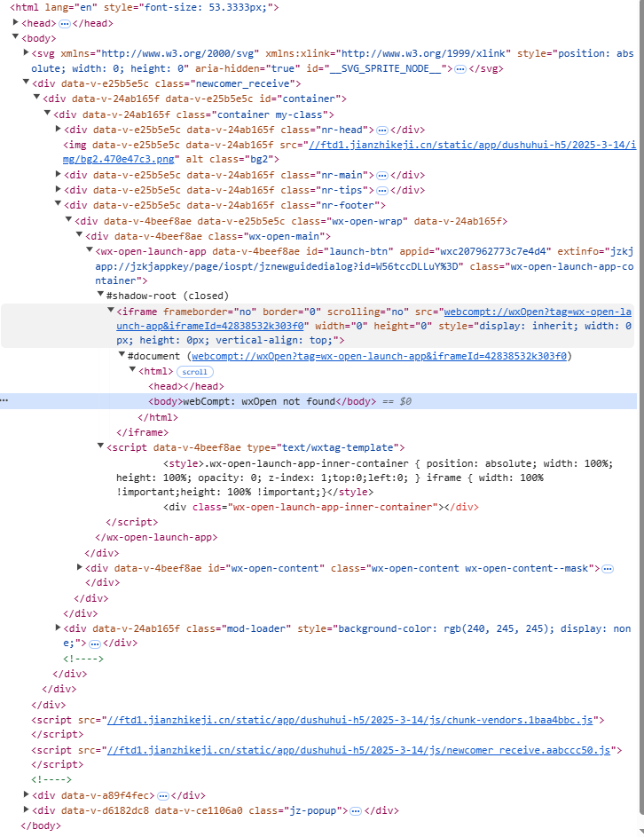Viewport: 644px width, 837px height.
Task: Select the style .wx-open-launch-app-inner-container text
Action: (x=365, y=478)
